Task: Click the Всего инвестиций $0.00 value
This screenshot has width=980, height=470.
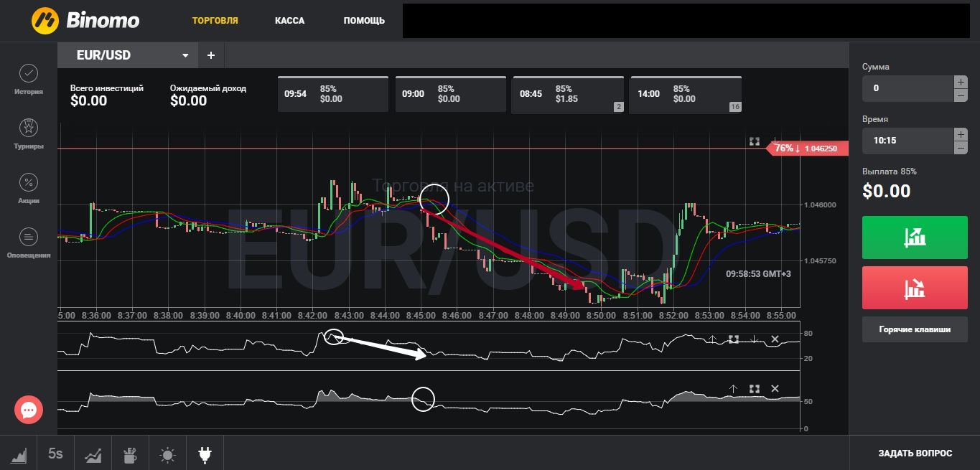Action: [x=88, y=101]
